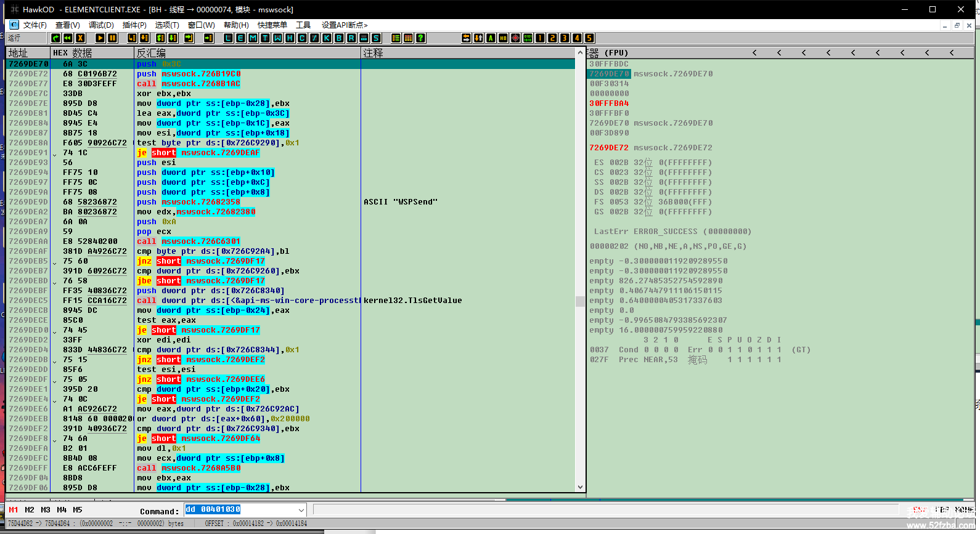Click the orange X terminate icon
The width and height of the screenshot is (980, 534).
[80, 38]
